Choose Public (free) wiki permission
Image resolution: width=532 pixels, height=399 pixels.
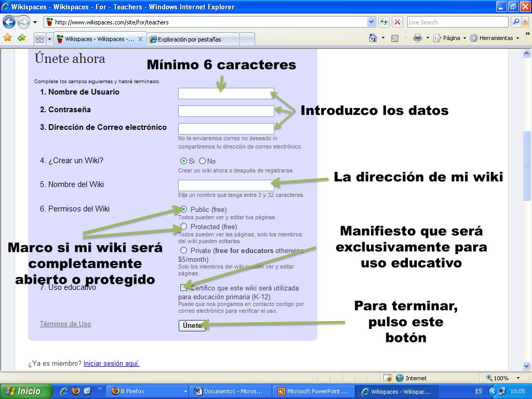coord(183,209)
